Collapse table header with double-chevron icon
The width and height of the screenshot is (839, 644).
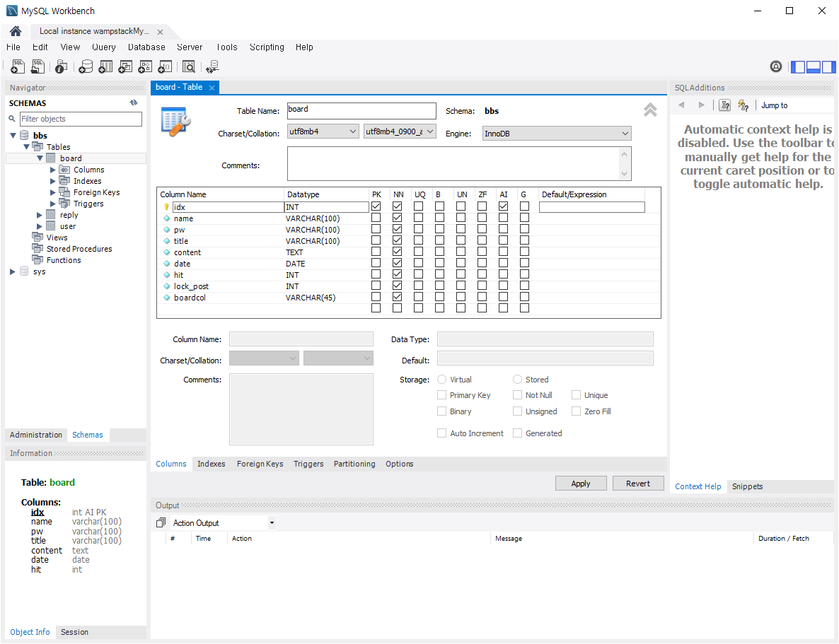(650, 110)
